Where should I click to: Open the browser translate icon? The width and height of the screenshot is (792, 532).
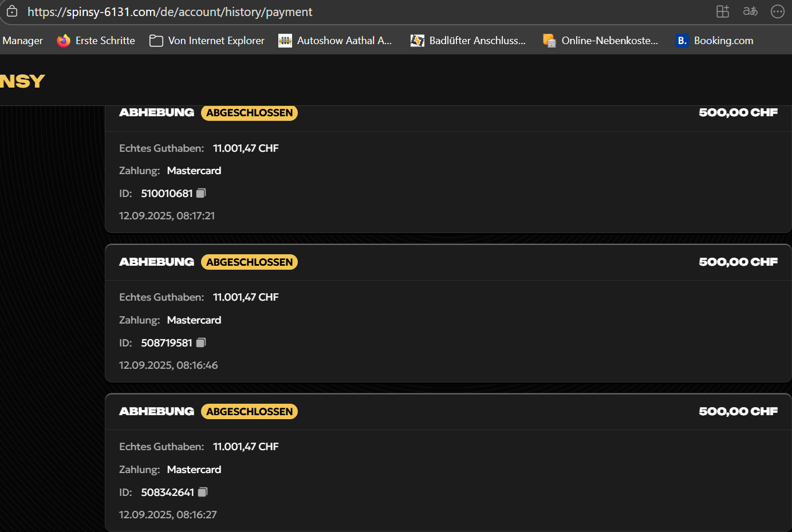750,11
